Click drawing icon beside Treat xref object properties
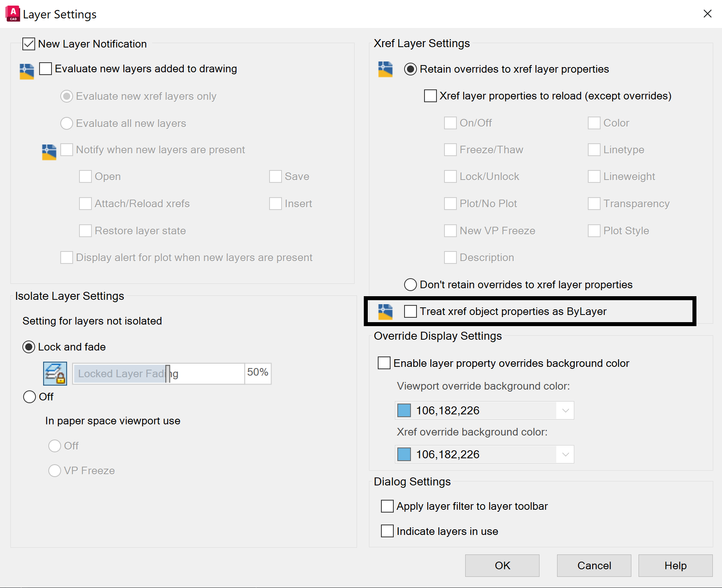The image size is (722, 588). coord(385,312)
